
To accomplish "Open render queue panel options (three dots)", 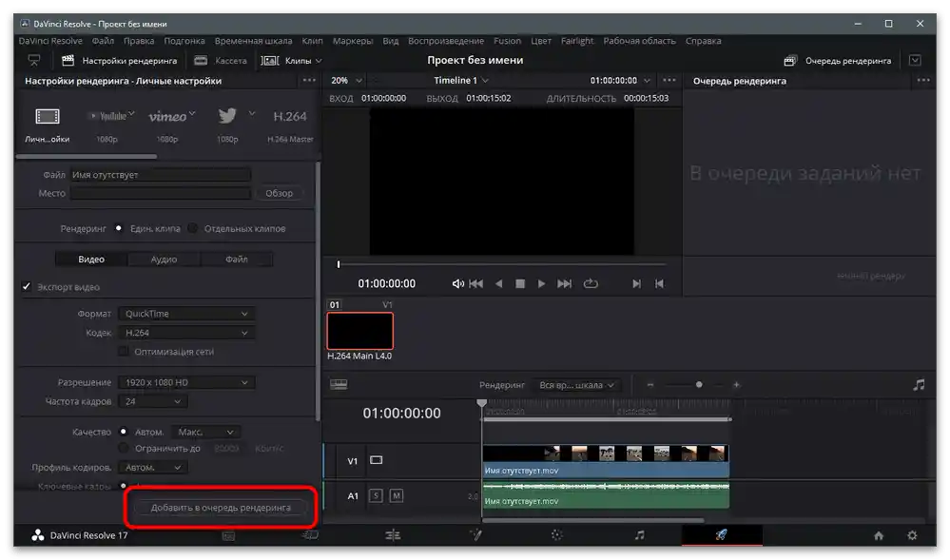I will tap(923, 80).
